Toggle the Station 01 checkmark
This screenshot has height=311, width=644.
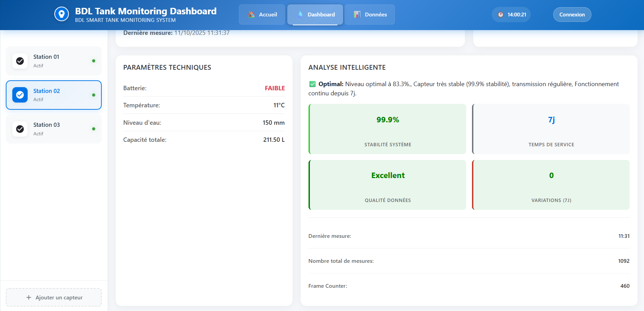(x=20, y=61)
